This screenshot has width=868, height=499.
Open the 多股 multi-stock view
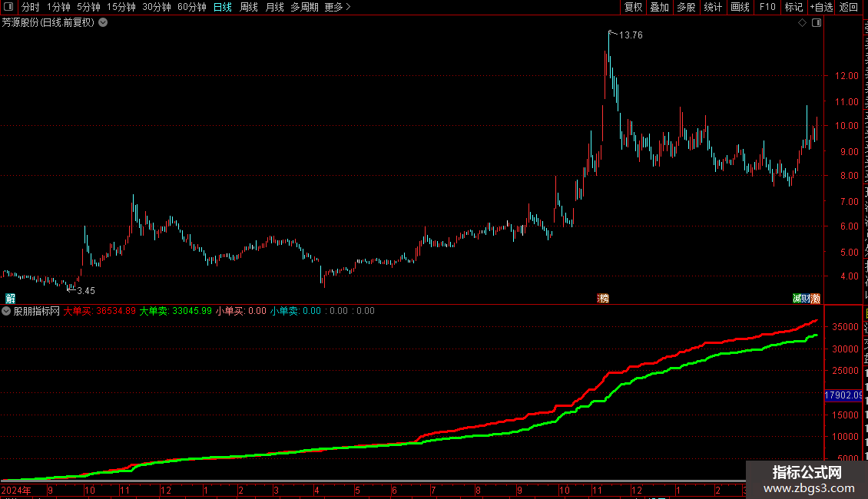[x=686, y=7]
